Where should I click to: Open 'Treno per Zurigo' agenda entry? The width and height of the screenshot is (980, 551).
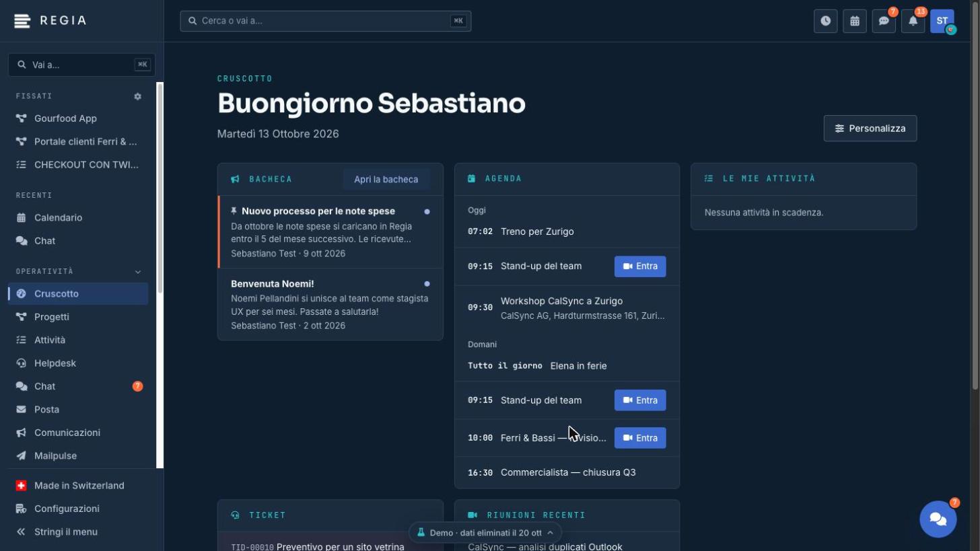pyautogui.click(x=567, y=231)
